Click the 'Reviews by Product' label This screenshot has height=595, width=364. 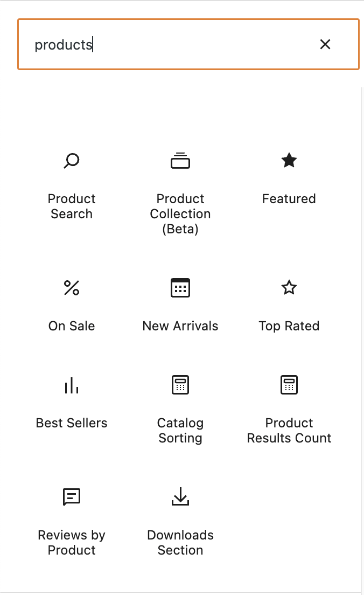click(72, 542)
